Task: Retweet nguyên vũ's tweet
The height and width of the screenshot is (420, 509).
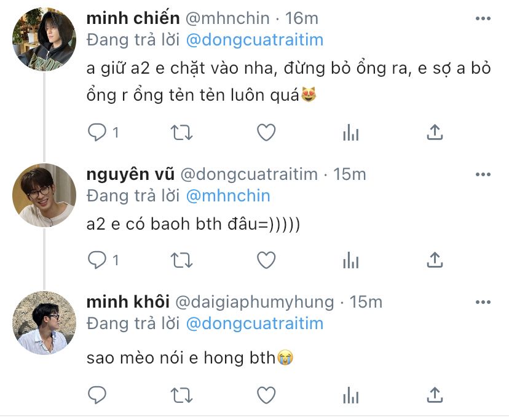Action: click(181, 260)
